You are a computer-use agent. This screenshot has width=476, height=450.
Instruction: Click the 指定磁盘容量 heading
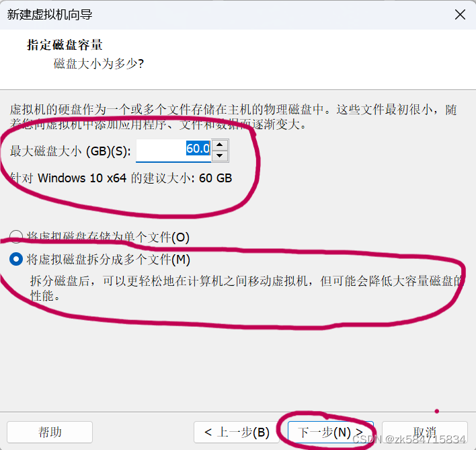pyautogui.click(x=65, y=45)
